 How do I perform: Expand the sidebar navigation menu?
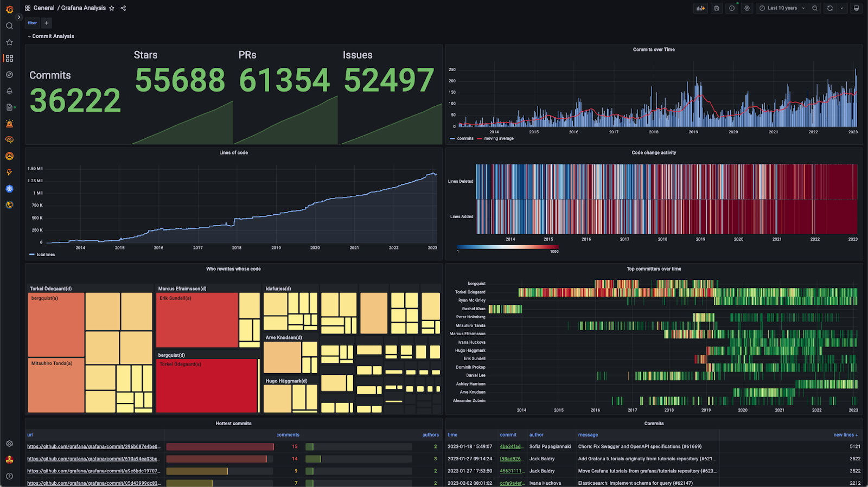pyautogui.click(x=18, y=17)
